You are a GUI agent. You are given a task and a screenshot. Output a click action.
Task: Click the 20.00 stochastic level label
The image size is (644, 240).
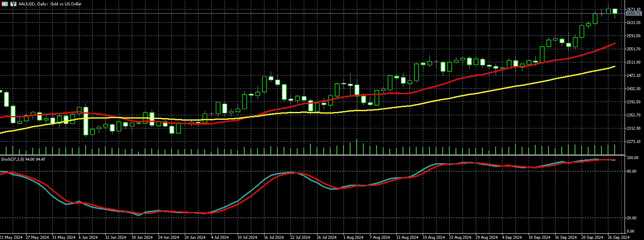(632, 218)
